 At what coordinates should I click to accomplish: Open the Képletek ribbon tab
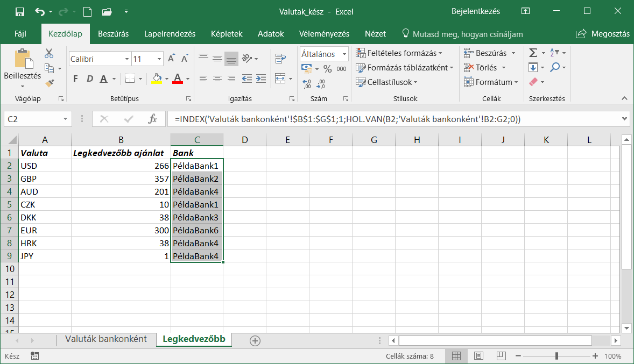(x=227, y=34)
